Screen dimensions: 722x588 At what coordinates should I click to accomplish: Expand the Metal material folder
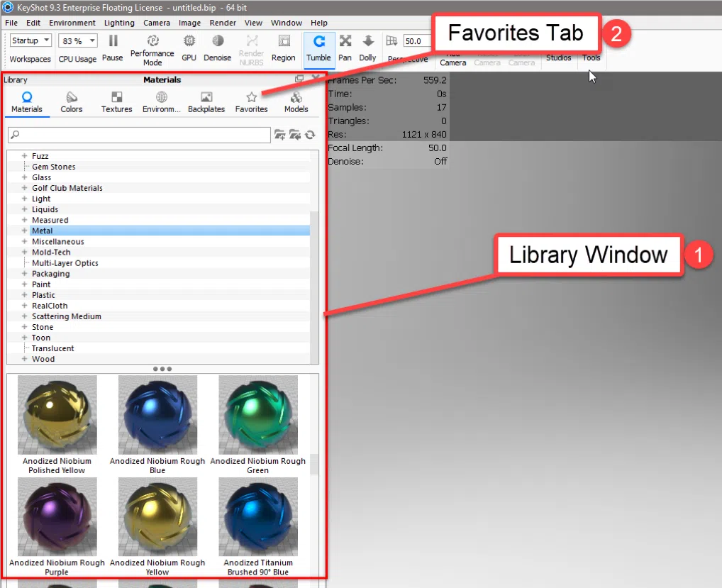point(24,231)
